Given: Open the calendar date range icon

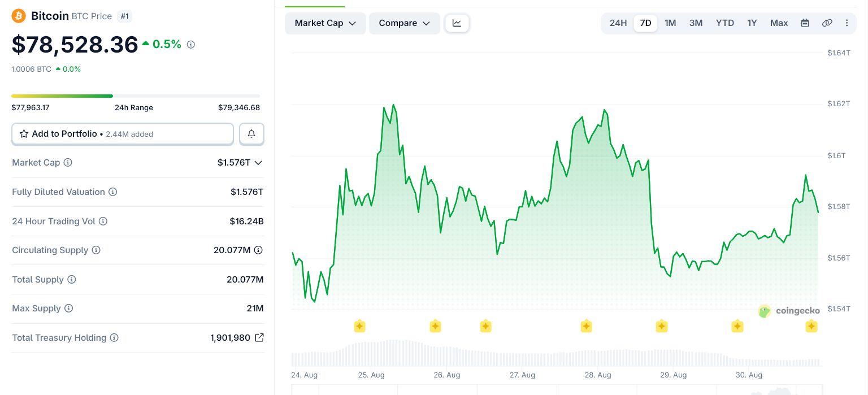Looking at the screenshot, I should tap(805, 23).
